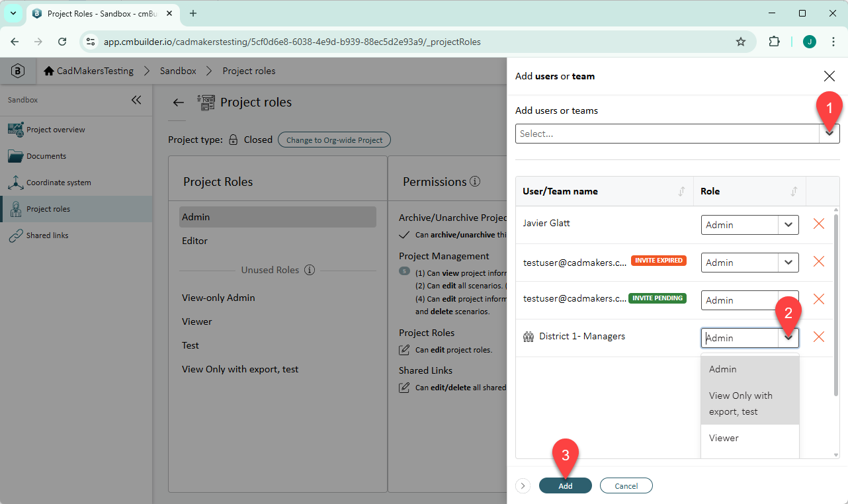The width and height of the screenshot is (848, 504).
Task: Click the Permissions info icon
Action: (x=475, y=181)
